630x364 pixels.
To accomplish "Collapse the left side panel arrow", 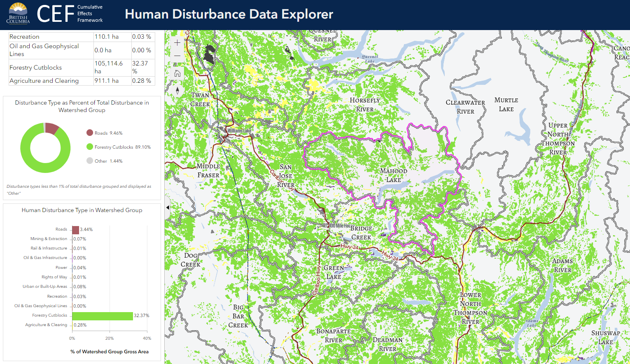I will (168, 208).
